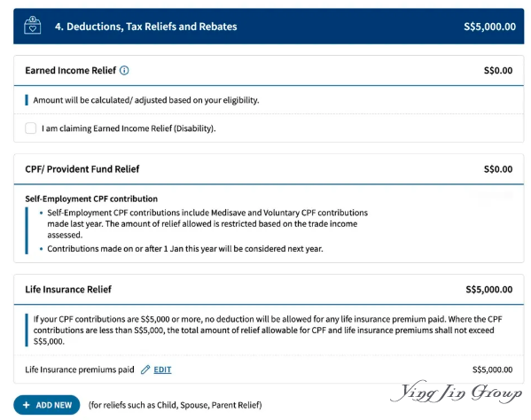Click the plus icon on ADD NEW
Image resolution: width=531 pixels, height=420 pixels.
(x=27, y=405)
